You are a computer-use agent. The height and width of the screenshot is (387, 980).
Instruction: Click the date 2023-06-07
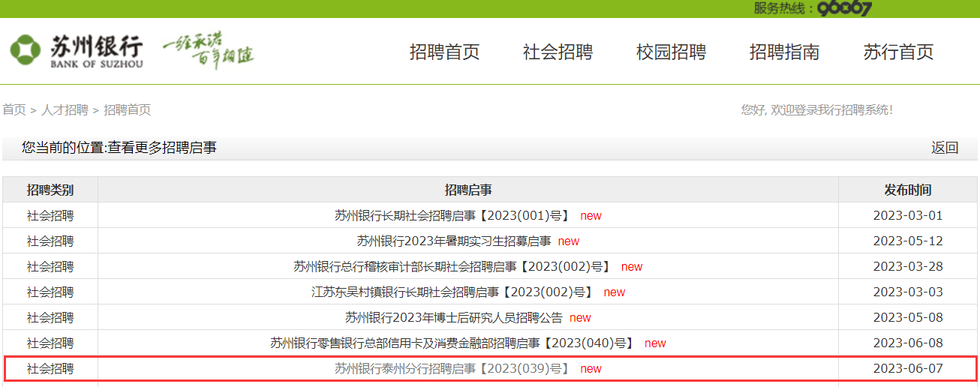pyautogui.click(x=908, y=369)
